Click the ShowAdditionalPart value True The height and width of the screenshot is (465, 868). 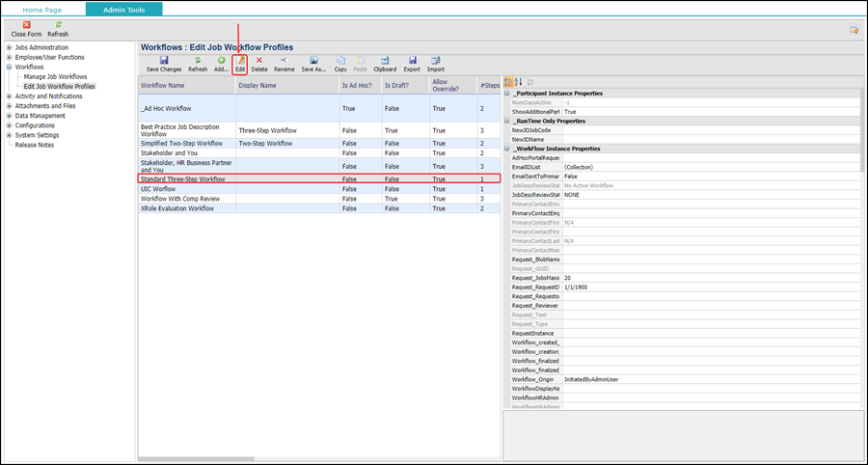[711, 112]
